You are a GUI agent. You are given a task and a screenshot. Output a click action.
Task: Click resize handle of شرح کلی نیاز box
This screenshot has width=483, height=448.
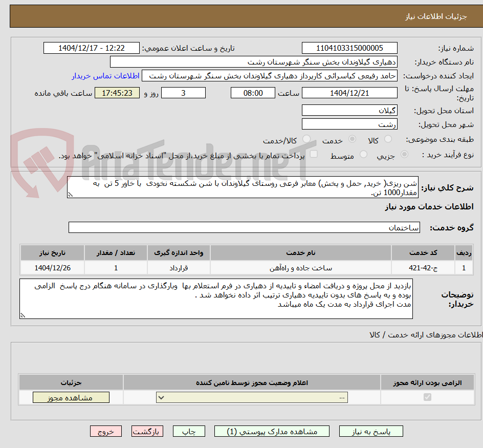[70, 195]
